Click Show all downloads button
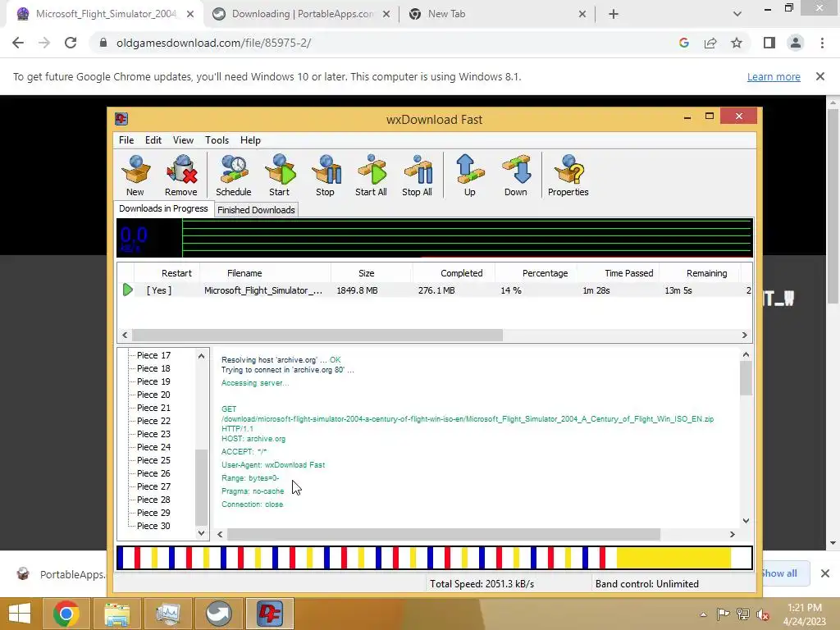 pyautogui.click(x=783, y=573)
